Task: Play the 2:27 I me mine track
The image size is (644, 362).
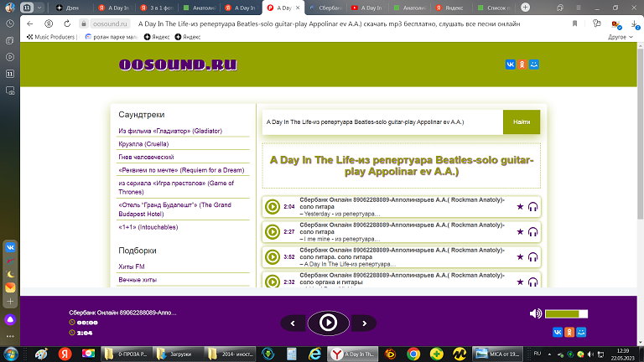Action: coord(273,232)
